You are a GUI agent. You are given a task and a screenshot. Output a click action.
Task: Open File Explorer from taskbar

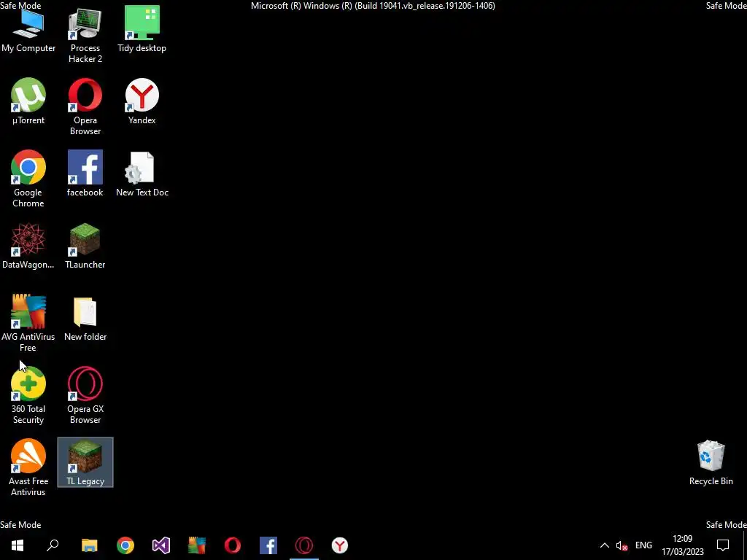tap(89, 545)
